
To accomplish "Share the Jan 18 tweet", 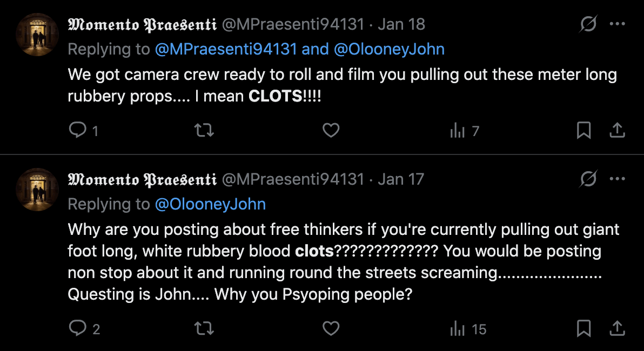I will tap(617, 131).
